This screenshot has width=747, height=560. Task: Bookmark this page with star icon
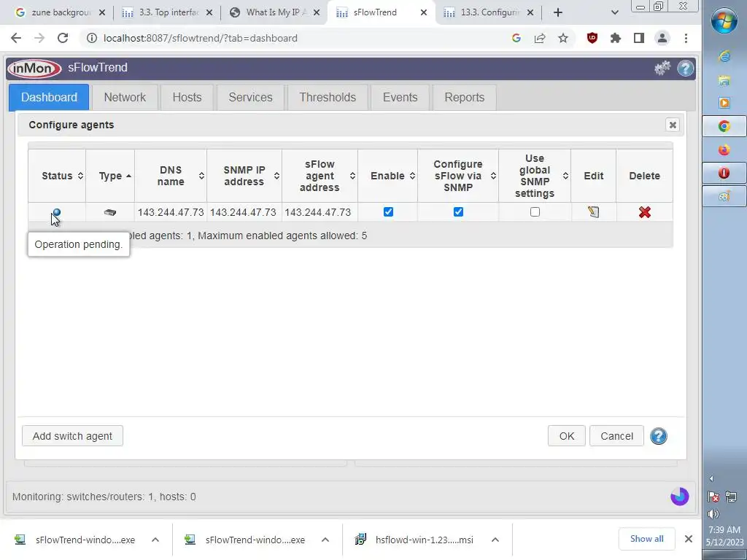tap(563, 38)
